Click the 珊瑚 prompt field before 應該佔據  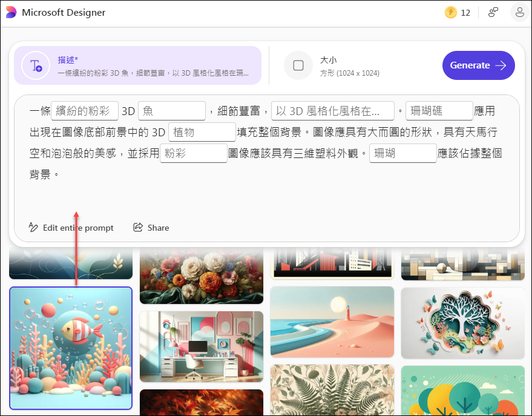coord(402,153)
